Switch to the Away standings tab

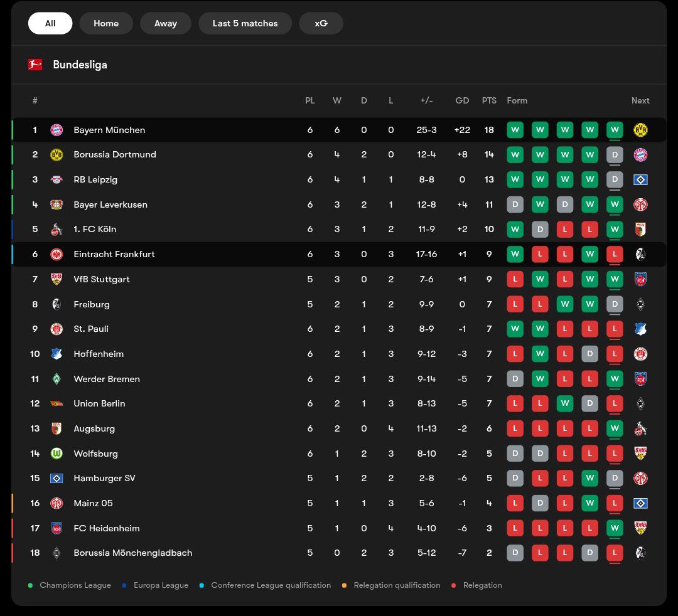166,23
